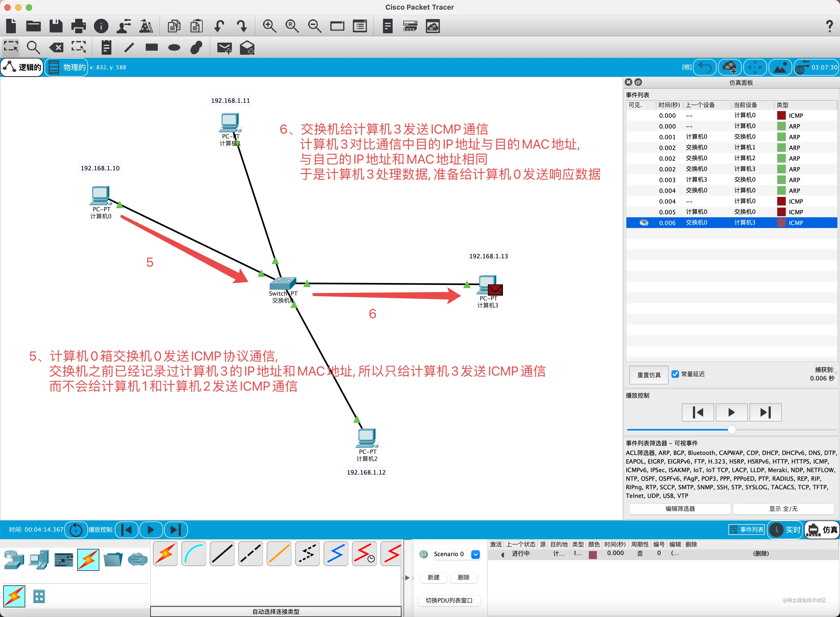Viewport: 840px width, 617px height.
Task: Step back in simulation panel controls
Action: coord(698,412)
